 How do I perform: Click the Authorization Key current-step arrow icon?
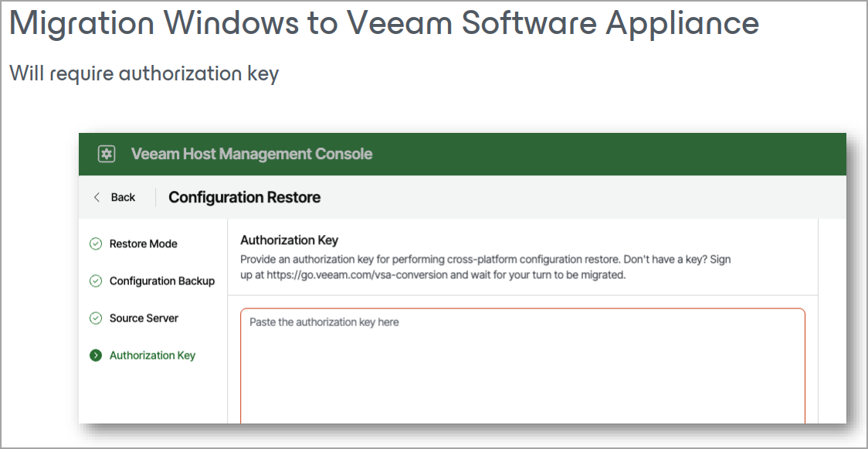click(96, 355)
